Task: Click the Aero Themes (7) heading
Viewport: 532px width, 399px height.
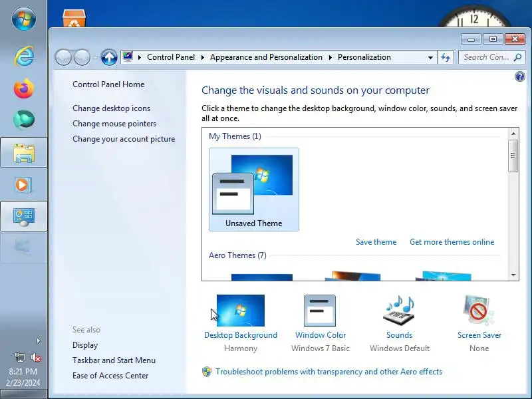Action: coord(237,255)
